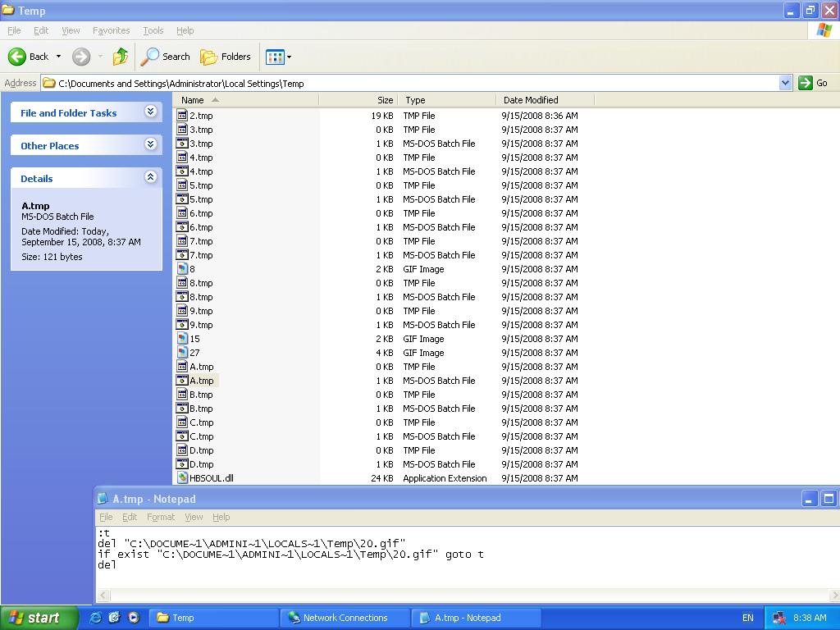The height and width of the screenshot is (630, 840).
Task: Click inside the Explorer address path field
Action: click(x=410, y=83)
